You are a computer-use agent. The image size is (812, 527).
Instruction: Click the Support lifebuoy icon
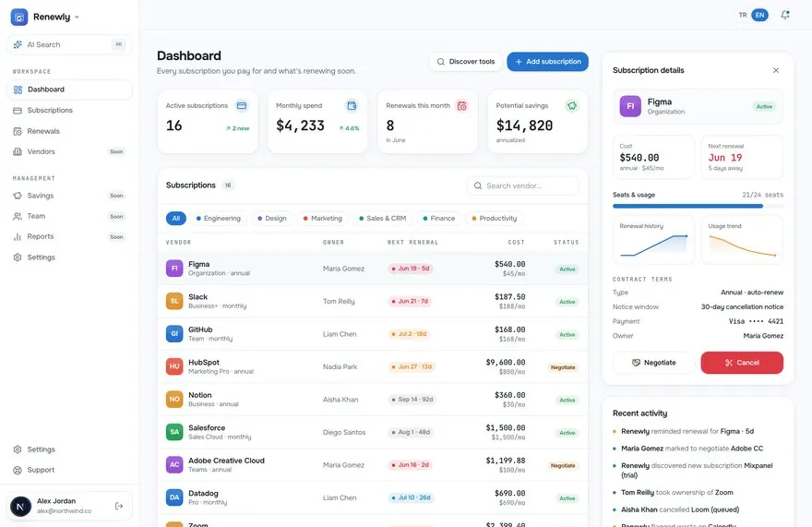[x=18, y=470]
